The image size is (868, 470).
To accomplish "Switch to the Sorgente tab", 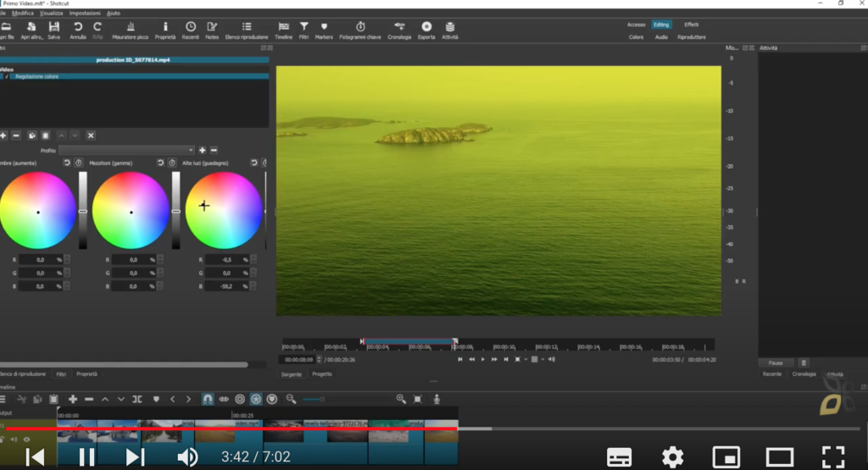I will click(292, 374).
